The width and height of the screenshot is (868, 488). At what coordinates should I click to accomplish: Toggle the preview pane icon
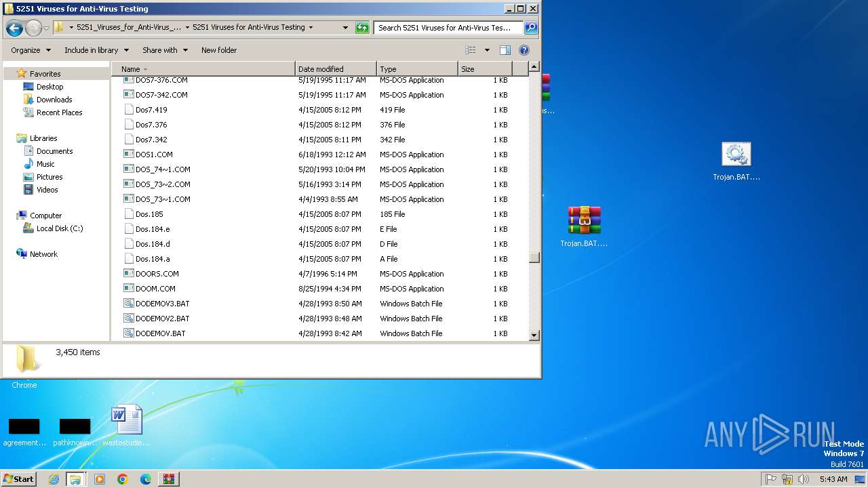[x=505, y=50]
